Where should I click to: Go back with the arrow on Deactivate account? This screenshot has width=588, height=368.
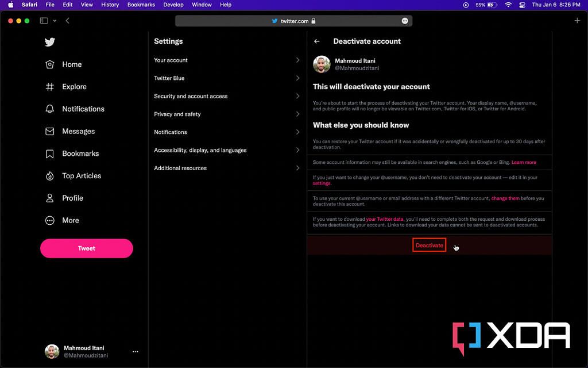tap(316, 41)
